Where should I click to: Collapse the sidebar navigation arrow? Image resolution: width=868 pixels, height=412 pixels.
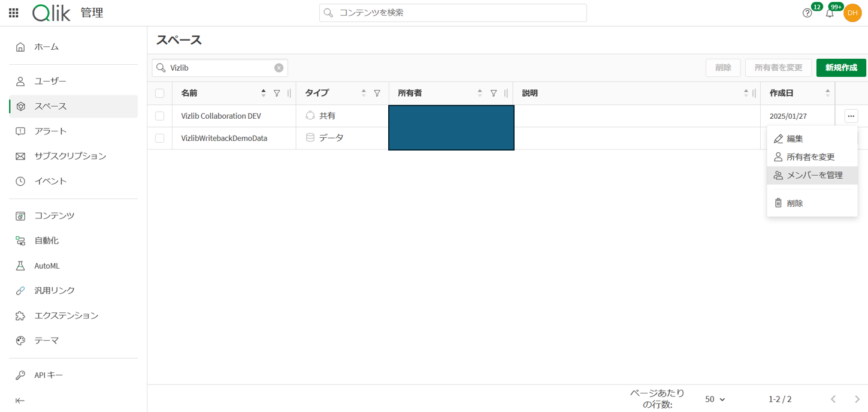tap(20, 401)
